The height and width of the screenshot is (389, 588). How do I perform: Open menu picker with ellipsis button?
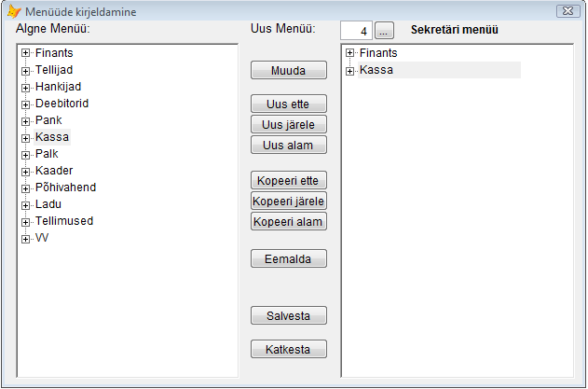click(x=384, y=31)
